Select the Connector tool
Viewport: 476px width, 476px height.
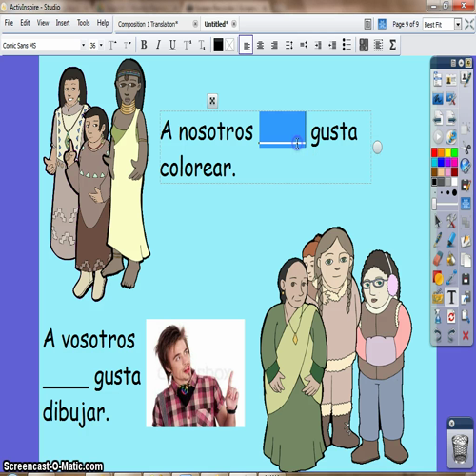[x=451, y=278]
